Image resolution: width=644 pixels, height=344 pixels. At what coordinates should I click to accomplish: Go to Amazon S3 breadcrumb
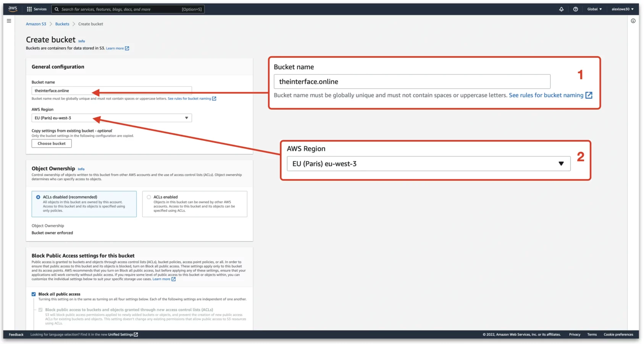(x=36, y=24)
